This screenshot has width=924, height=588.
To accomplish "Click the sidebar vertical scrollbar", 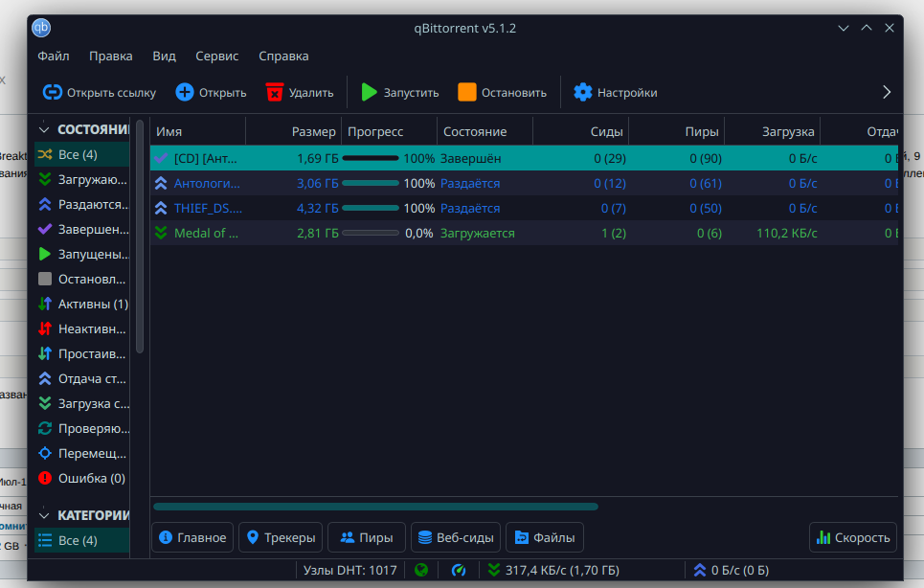I will (140, 237).
